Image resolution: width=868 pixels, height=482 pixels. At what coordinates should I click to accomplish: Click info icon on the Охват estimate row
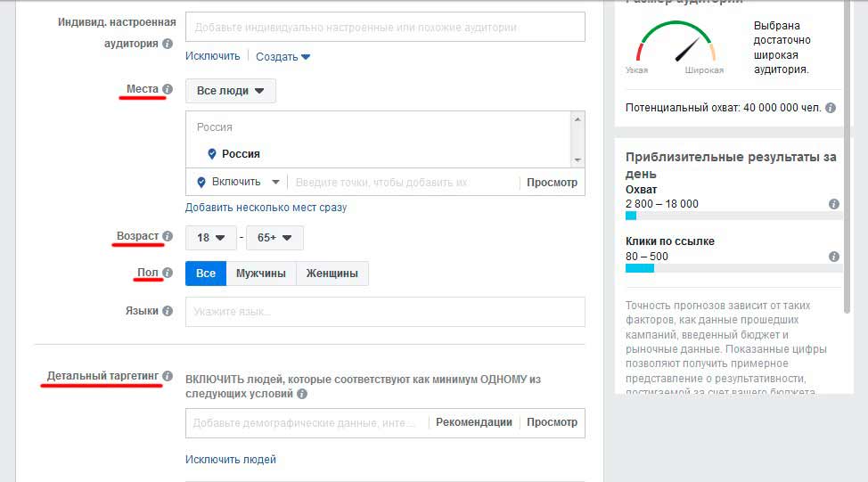(x=833, y=204)
